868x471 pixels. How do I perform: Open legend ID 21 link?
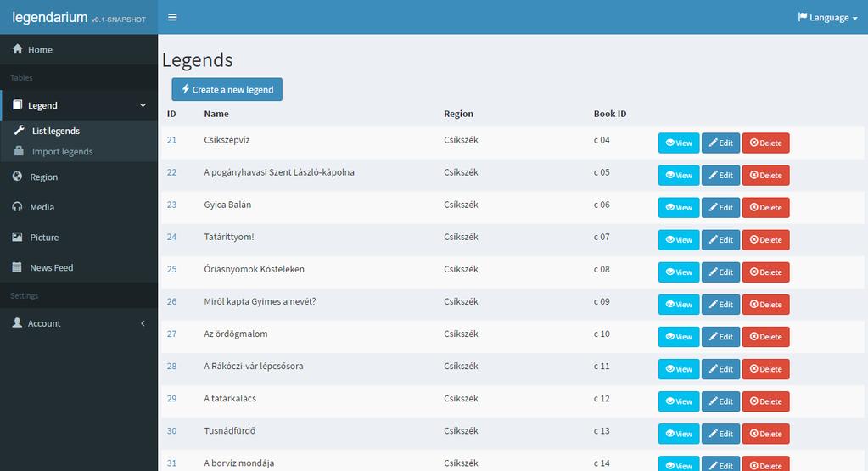[171, 140]
